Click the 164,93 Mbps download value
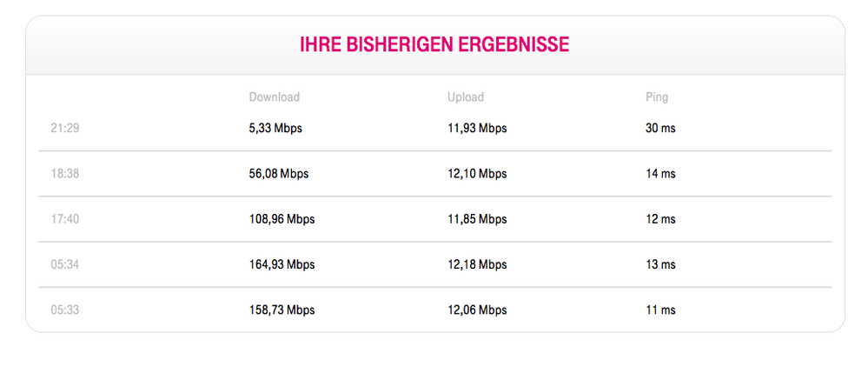Viewport: 868px width, 380px height. pos(282,264)
